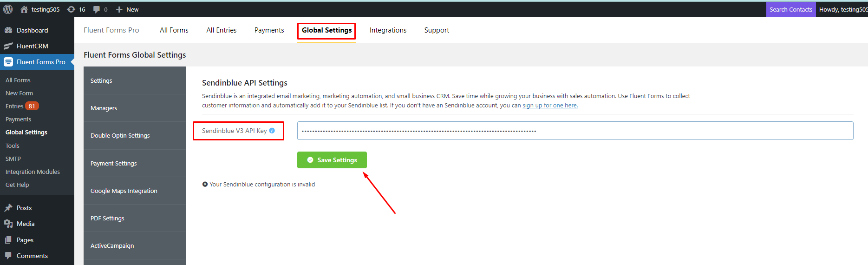Open the Pages menu item
This screenshot has width=868, height=265.
[x=25, y=240]
